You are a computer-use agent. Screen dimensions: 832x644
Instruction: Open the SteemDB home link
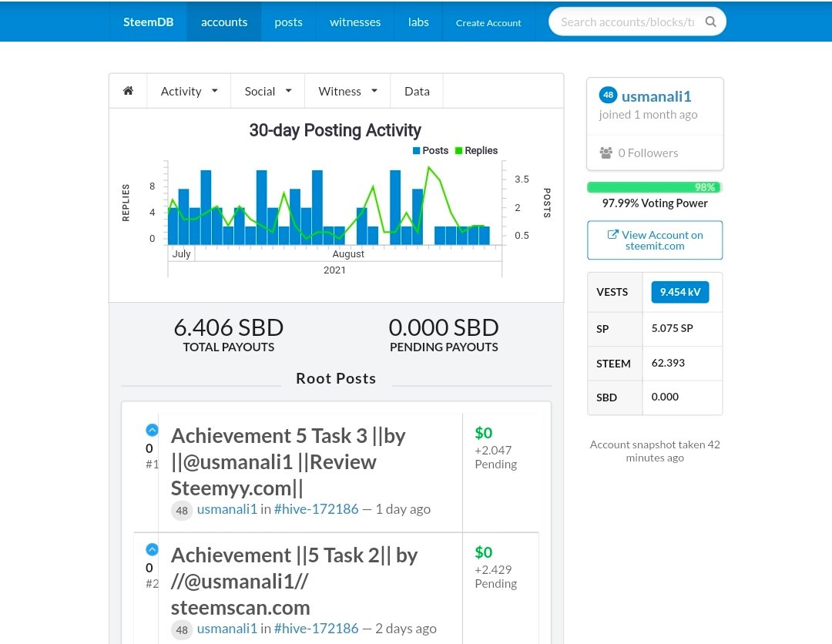148,22
